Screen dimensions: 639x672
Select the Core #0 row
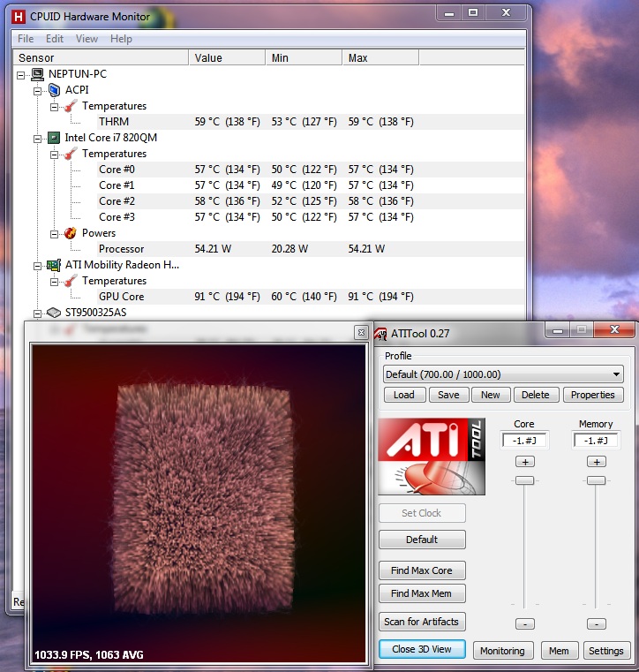tap(311, 170)
